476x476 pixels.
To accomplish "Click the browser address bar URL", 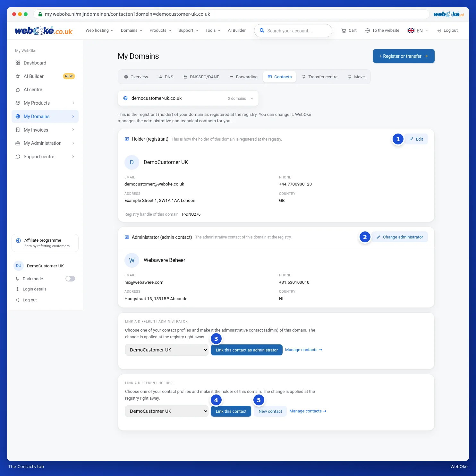I will click(x=127, y=14).
